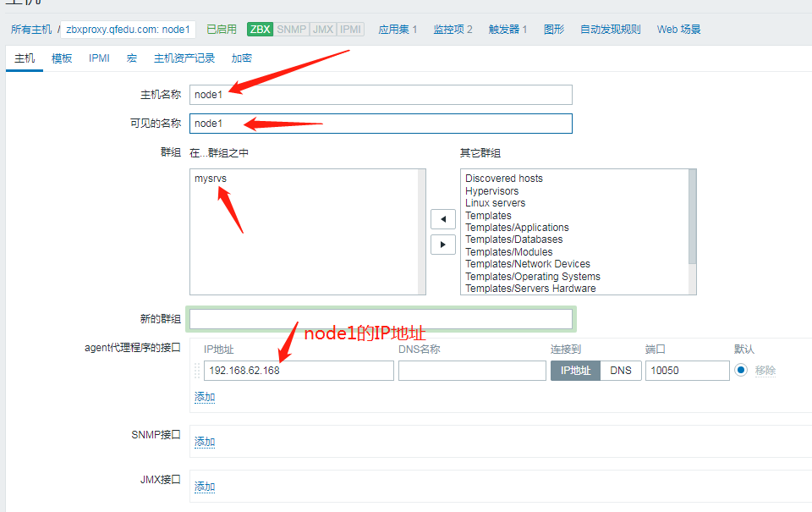Click 添加 in JMX接口 row

205,487
